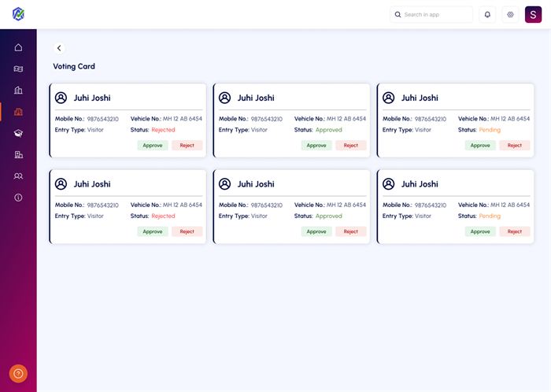The height and width of the screenshot is (392, 551).
Task: Open the Home icon in sidebar
Action: coord(18,47)
